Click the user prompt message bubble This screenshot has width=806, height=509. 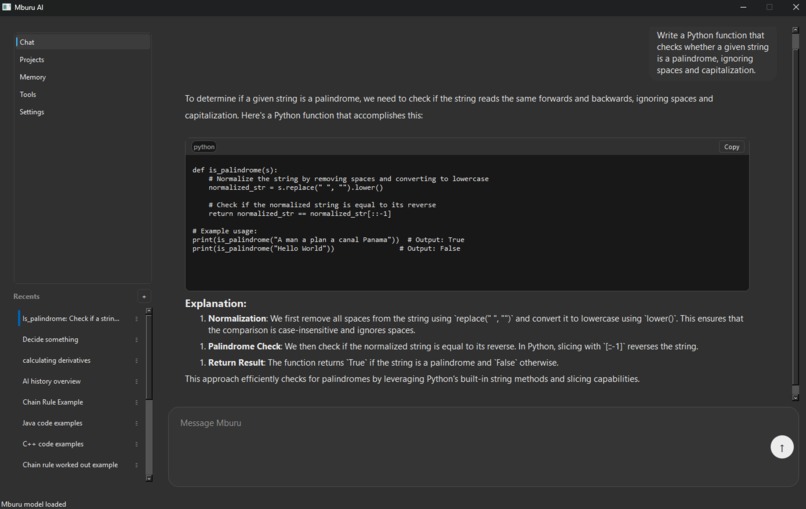(712, 53)
